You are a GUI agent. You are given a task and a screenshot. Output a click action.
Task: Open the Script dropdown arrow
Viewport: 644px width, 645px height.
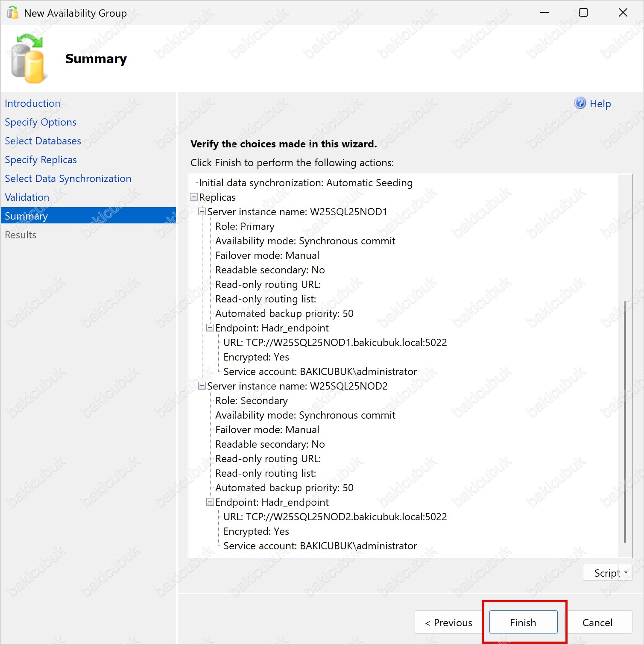[626, 573]
